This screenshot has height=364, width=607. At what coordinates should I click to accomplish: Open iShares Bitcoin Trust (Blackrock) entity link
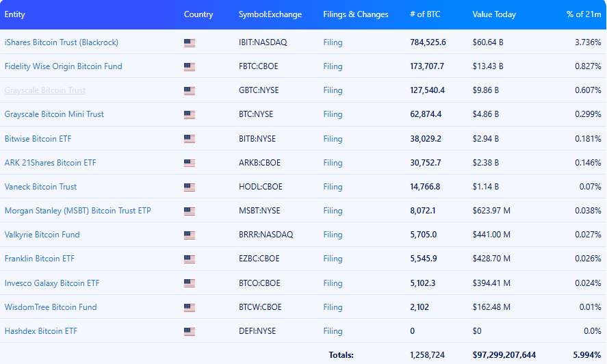point(61,42)
